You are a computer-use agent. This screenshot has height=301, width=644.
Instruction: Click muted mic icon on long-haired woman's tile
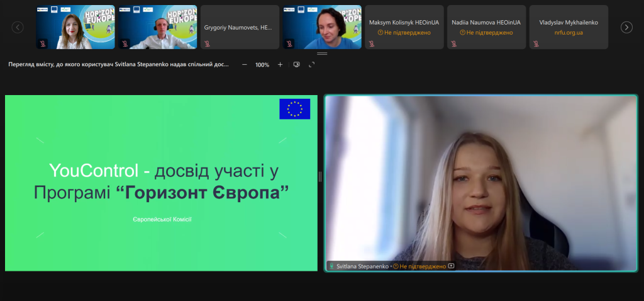tap(43, 43)
